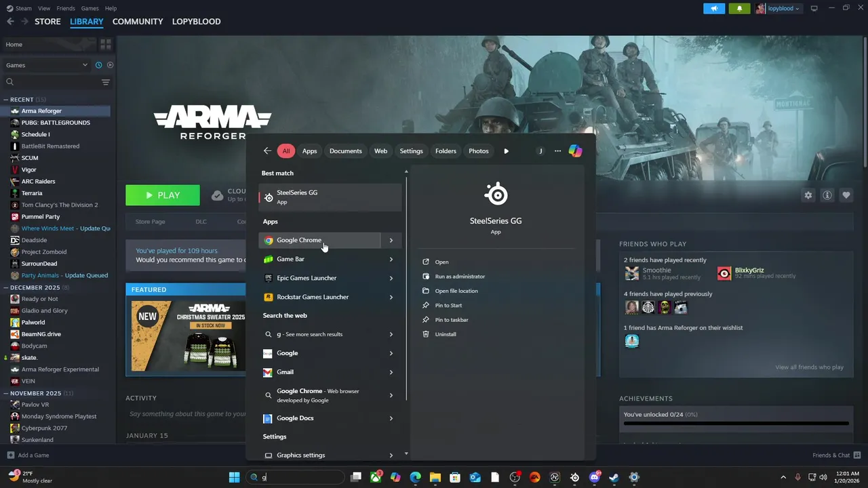Open Windows Start button on taskbar
Image resolution: width=868 pixels, height=488 pixels.
[x=234, y=477]
